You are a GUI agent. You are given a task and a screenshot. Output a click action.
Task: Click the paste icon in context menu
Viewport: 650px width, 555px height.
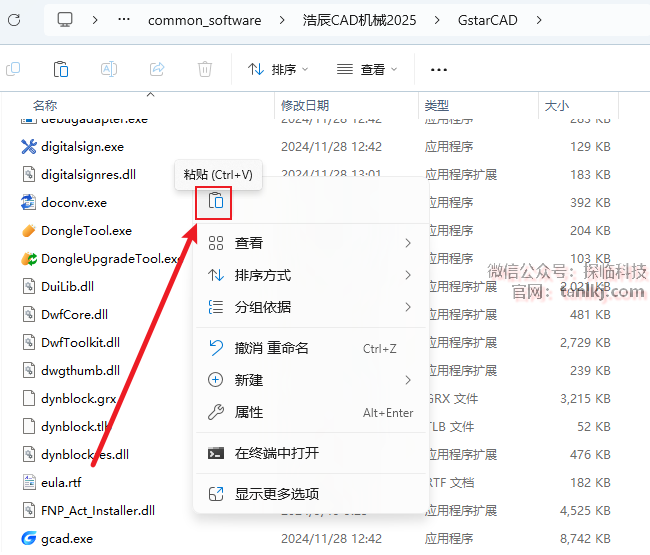click(x=216, y=201)
